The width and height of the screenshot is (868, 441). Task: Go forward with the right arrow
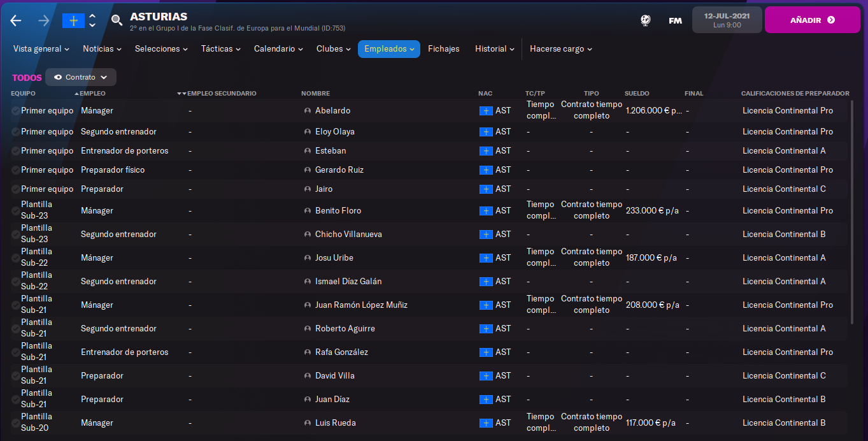click(44, 20)
